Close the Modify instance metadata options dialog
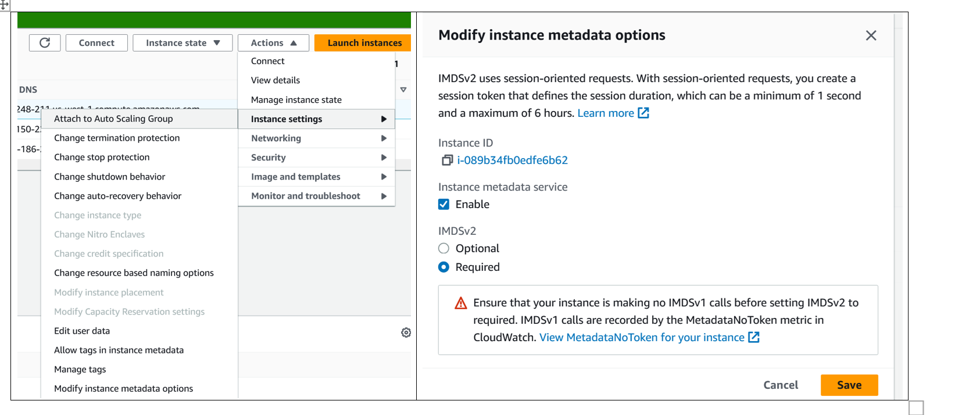 click(x=871, y=35)
